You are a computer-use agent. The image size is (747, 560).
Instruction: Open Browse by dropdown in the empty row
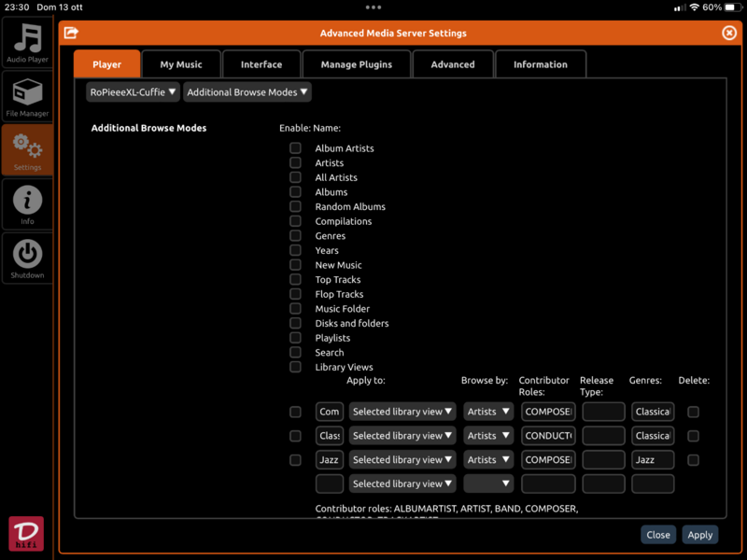(x=488, y=483)
